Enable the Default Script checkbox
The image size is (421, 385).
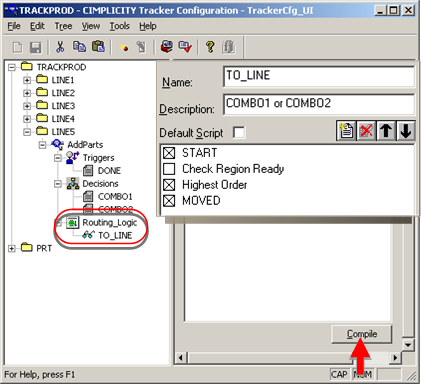tap(239, 132)
